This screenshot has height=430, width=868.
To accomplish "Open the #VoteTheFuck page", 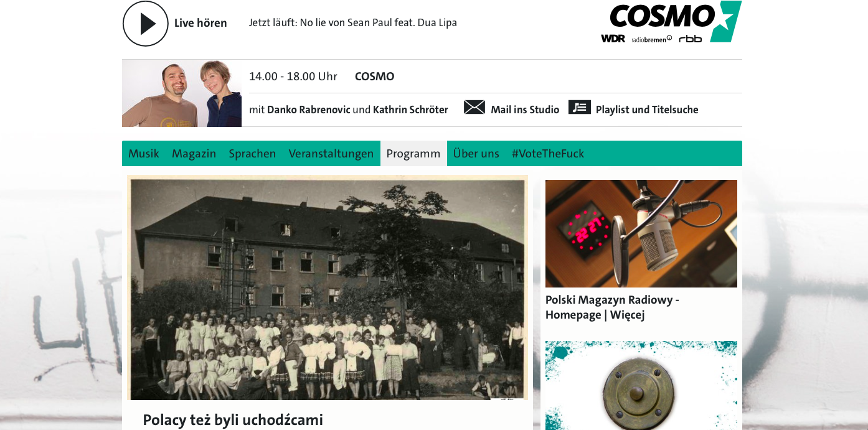I will tap(548, 153).
